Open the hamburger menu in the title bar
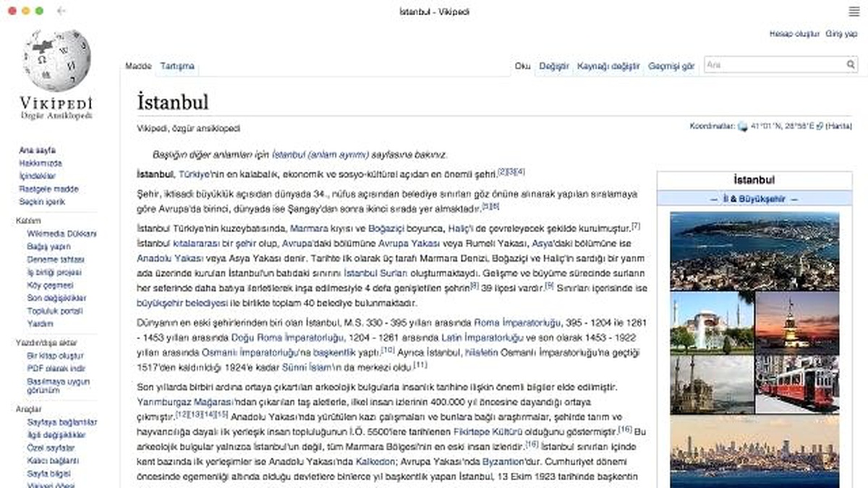Screen dimensions: 868x488 point(854,12)
